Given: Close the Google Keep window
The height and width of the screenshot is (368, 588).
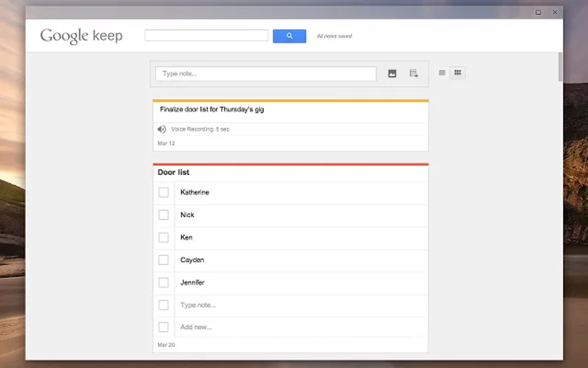Looking at the screenshot, I should pyautogui.click(x=555, y=12).
